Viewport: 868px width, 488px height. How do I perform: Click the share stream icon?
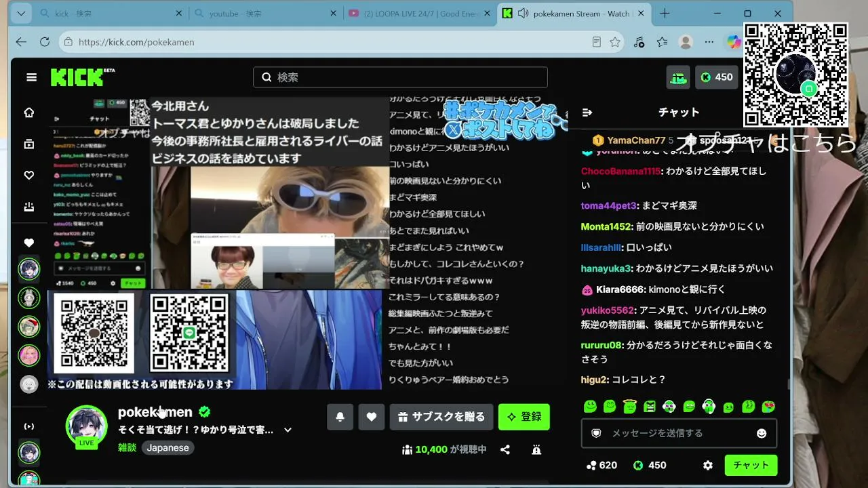click(x=505, y=449)
